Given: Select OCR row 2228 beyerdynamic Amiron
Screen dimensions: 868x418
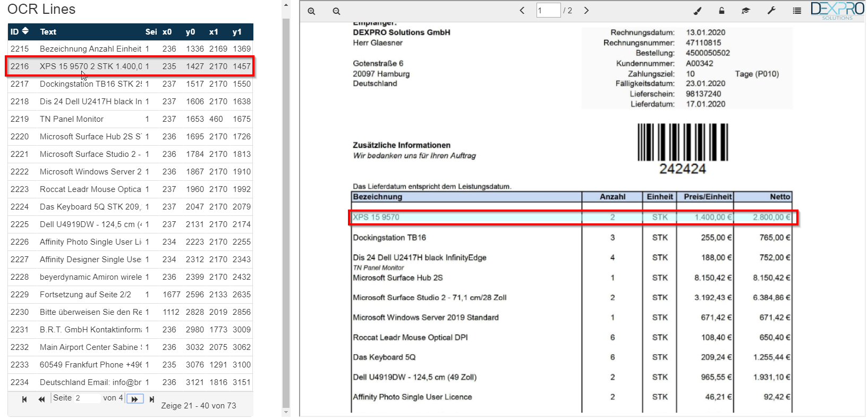Looking at the screenshot, I should (130, 277).
